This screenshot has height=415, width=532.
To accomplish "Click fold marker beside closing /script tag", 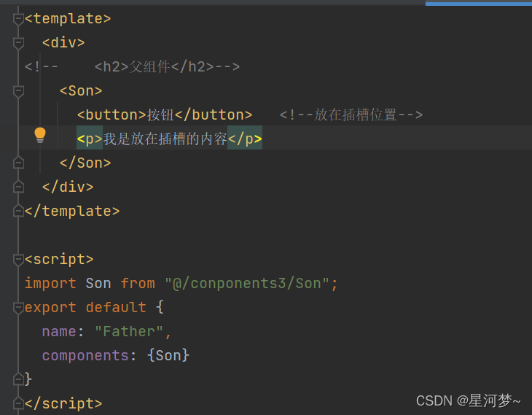I will (19, 403).
